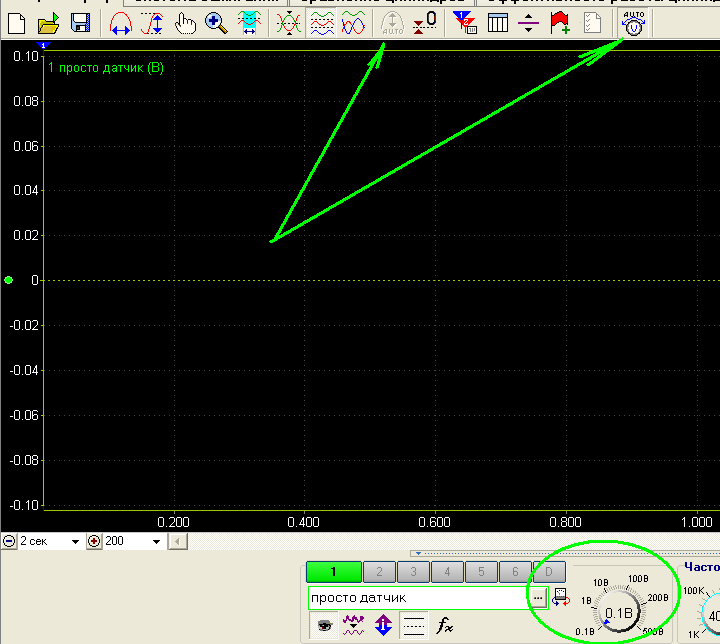Fit waveform vertically with blue arrows tool
This screenshot has width=720, height=644.
point(152,23)
